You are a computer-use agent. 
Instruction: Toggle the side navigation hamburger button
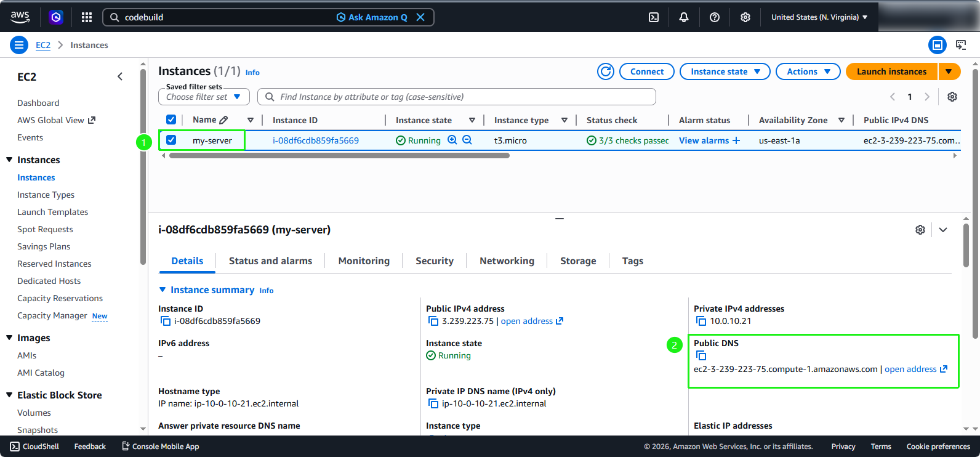(x=19, y=45)
